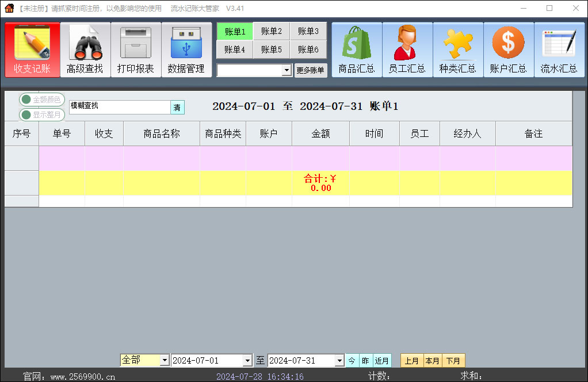This screenshot has height=382, width=588.
Task: Open 种类汇总 puzzle piece summary
Action: (458, 50)
